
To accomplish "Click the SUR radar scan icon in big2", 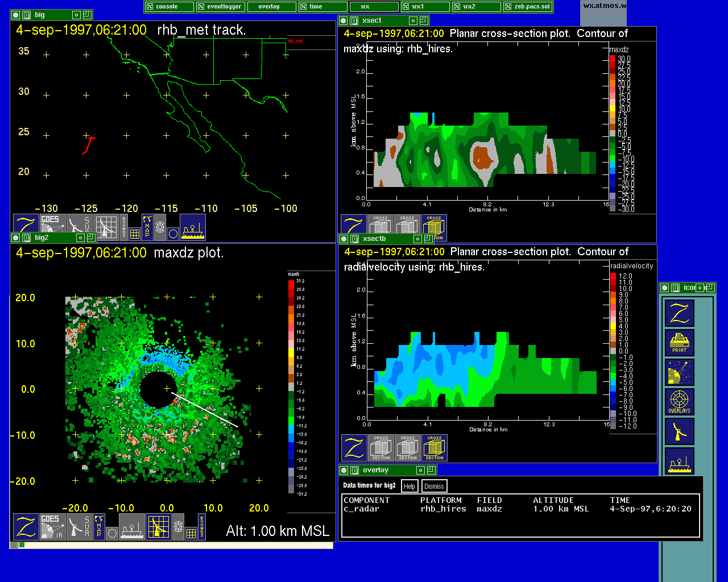I will (79, 527).
